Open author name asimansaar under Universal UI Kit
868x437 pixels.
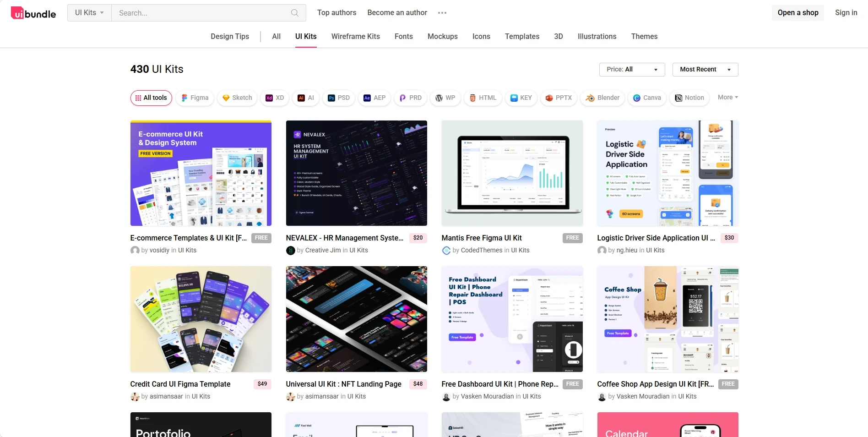(322, 397)
